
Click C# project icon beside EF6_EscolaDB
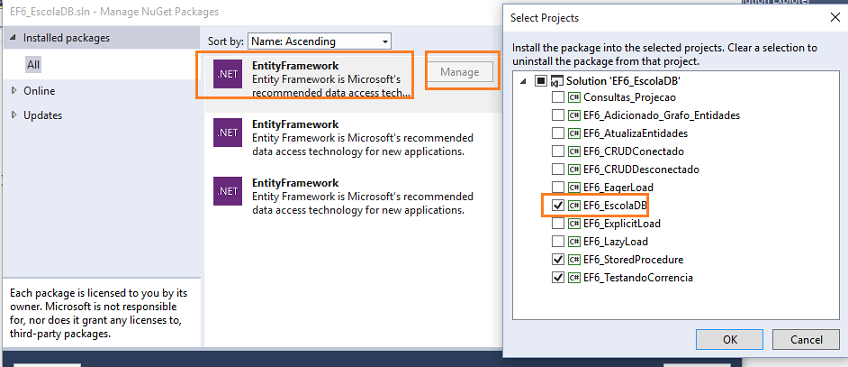click(574, 205)
